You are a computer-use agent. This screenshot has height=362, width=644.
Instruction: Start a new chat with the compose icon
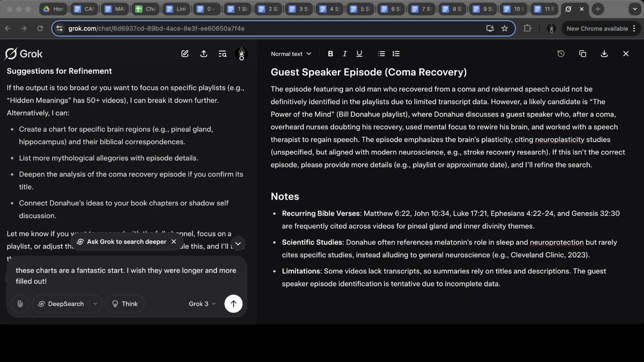click(x=185, y=54)
